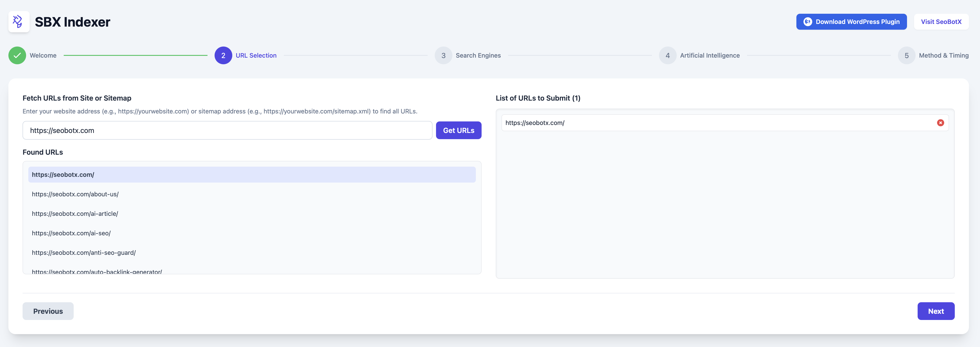This screenshot has height=347, width=980.
Task: Proceed with the Next button
Action: [936, 311]
